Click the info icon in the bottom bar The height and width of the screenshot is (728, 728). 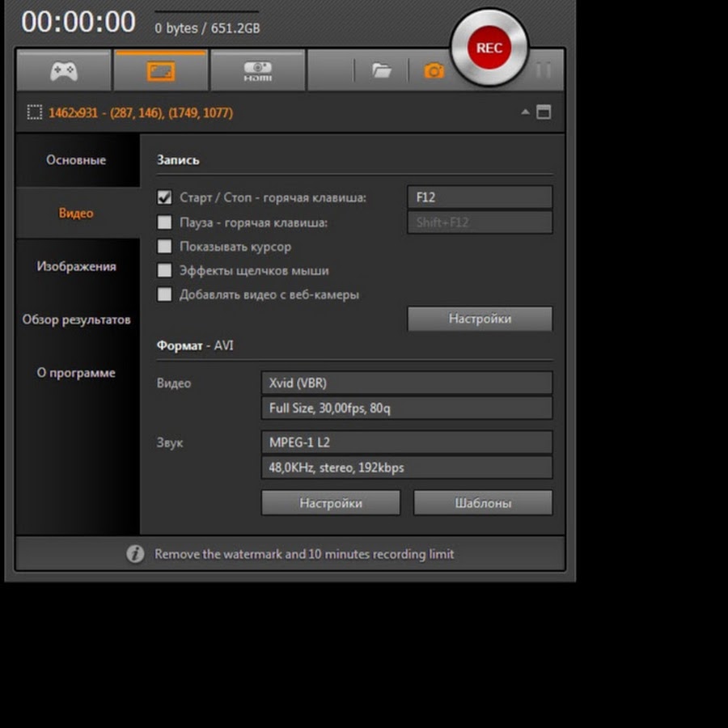(x=135, y=554)
